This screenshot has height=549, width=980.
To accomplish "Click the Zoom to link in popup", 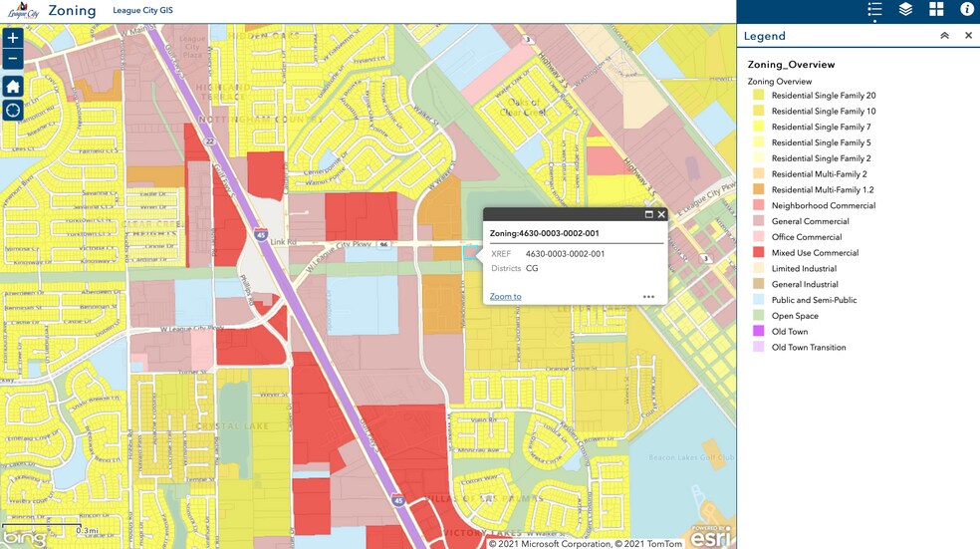I will click(505, 296).
